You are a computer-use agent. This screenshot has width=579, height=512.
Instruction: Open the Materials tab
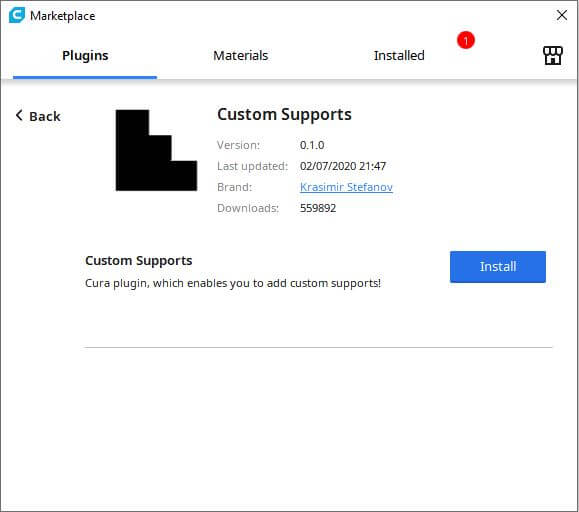coord(240,56)
